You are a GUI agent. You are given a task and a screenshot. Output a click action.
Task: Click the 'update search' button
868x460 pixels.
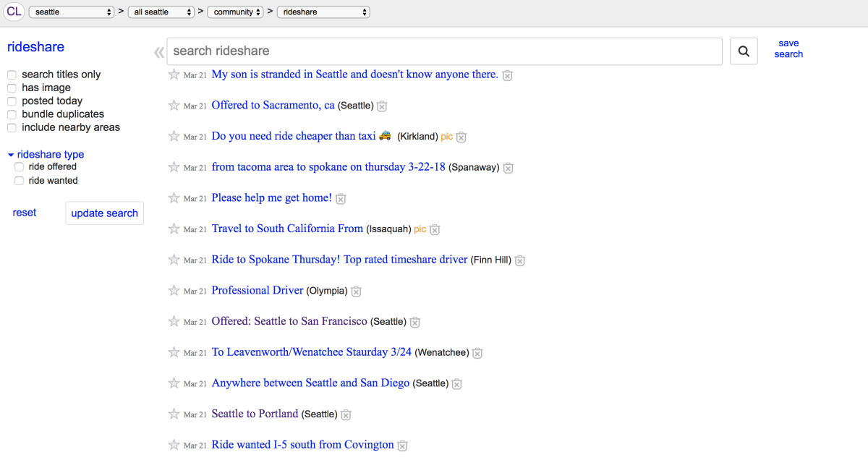pos(104,213)
